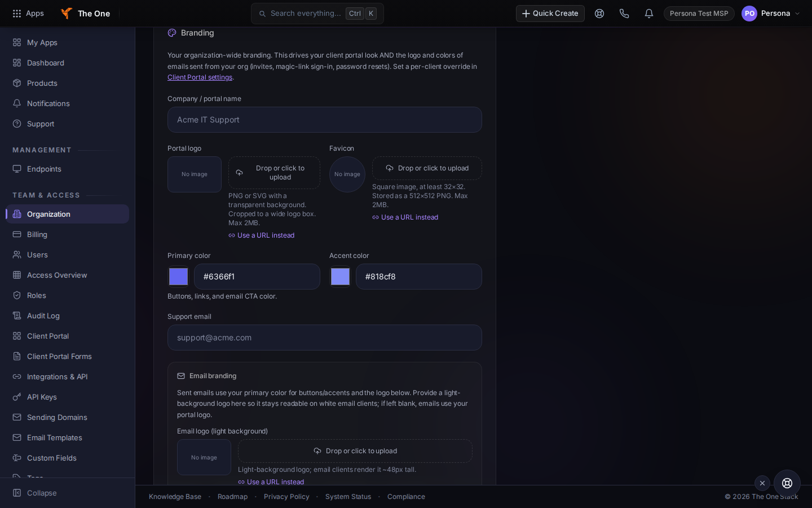
Task: Dismiss the floating help widget X
Action: pyautogui.click(x=762, y=483)
